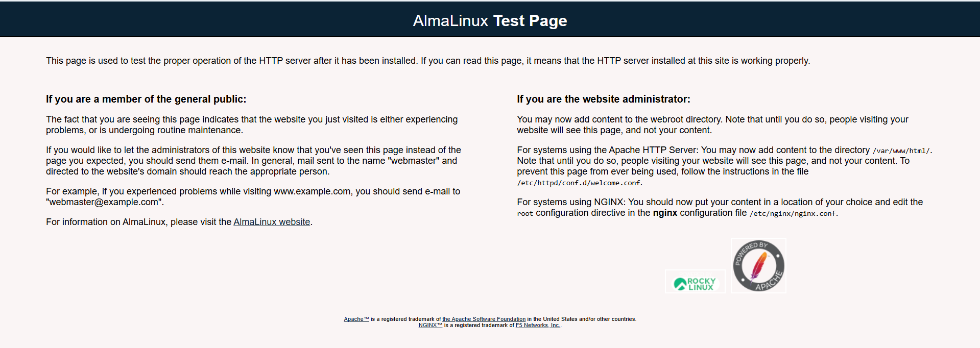Click the heading about general public members
The image size is (980, 348).
coord(146,99)
